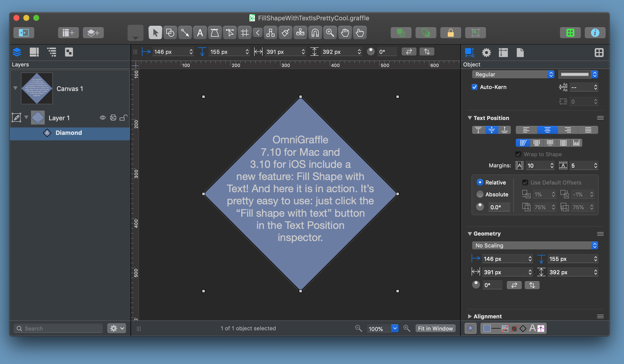Switch to the Properties gear inspector tab
The height and width of the screenshot is (364, 624).
(486, 52)
